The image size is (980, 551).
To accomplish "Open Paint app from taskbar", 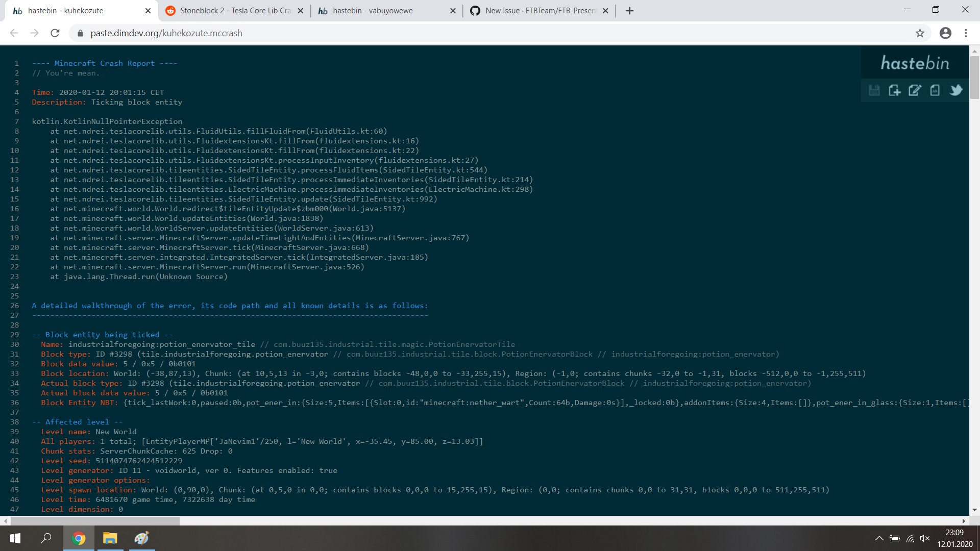I will [x=141, y=538].
